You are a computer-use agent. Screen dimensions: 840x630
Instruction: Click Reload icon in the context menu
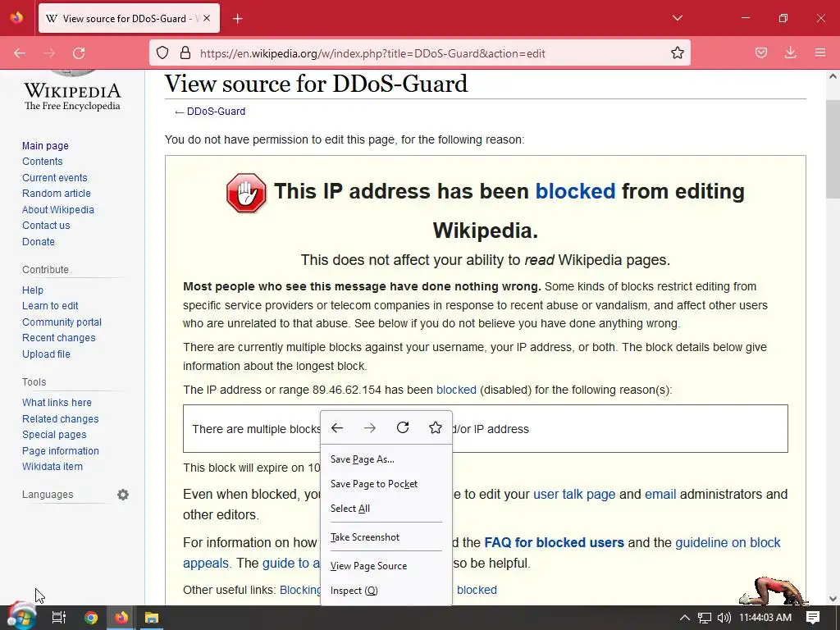(x=403, y=427)
